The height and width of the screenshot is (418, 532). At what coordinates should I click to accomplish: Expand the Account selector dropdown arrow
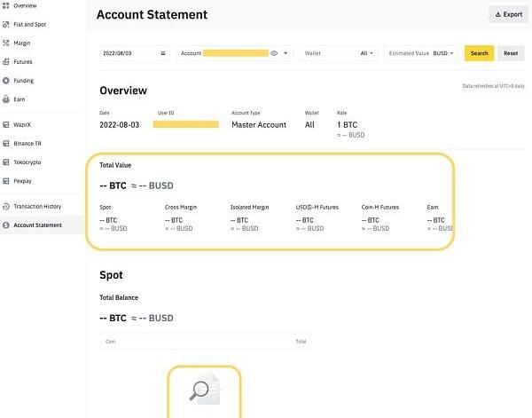(x=286, y=53)
